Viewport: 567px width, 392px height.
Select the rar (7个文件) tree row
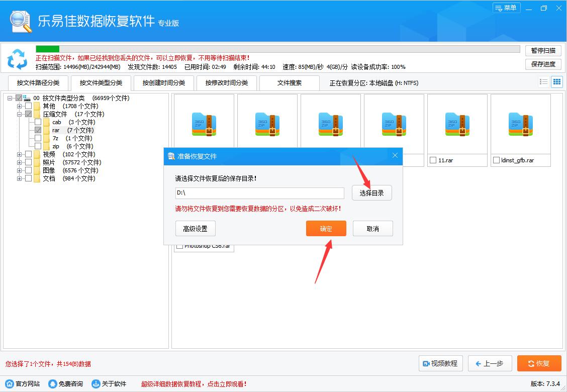coord(73,130)
